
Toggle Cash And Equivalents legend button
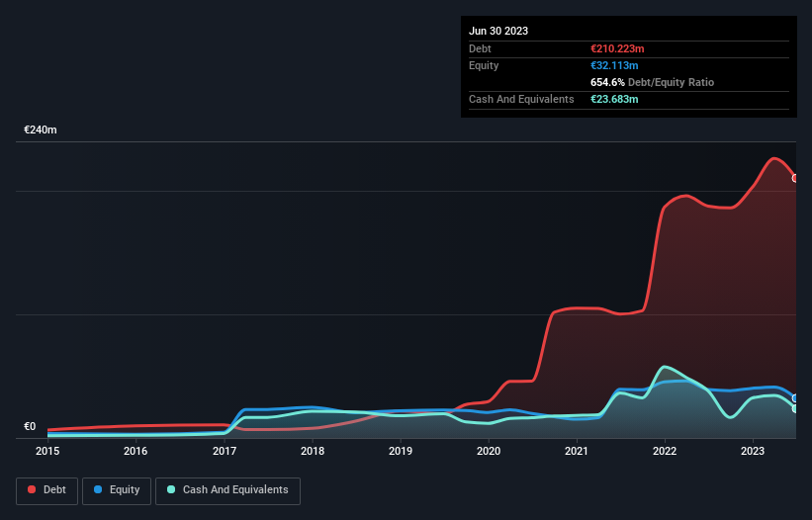click(x=227, y=490)
